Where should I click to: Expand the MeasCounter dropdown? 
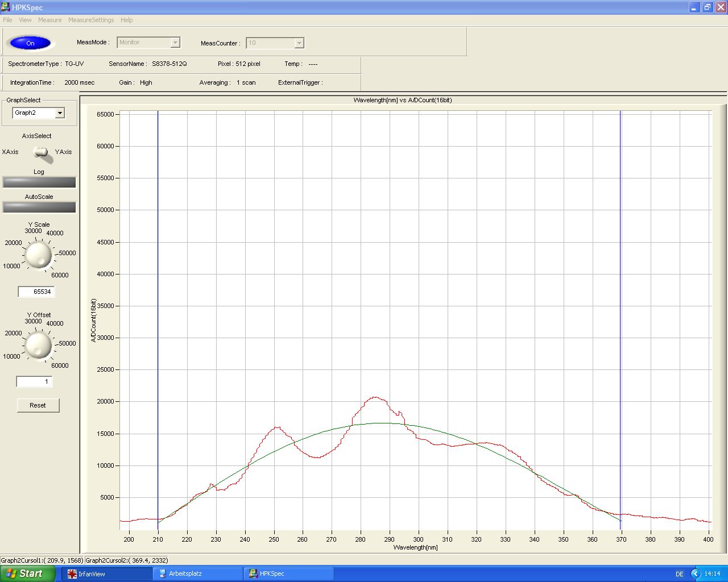pos(299,43)
